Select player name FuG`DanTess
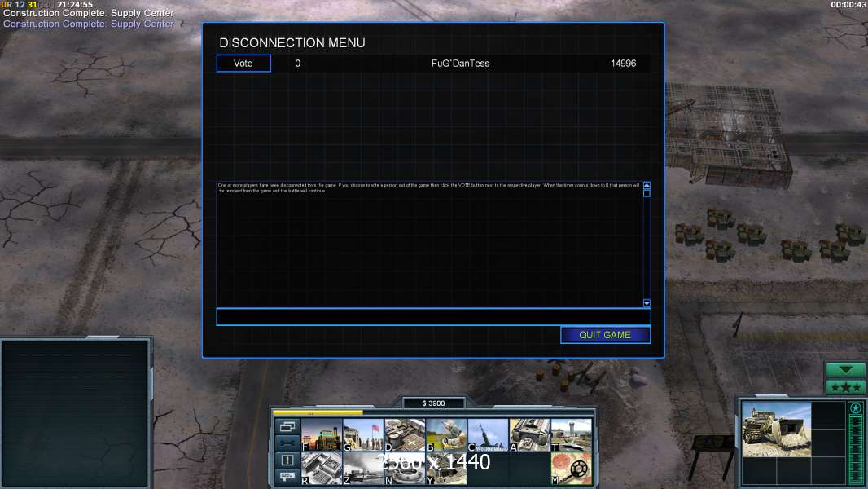868x489 pixels. pyautogui.click(x=461, y=63)
